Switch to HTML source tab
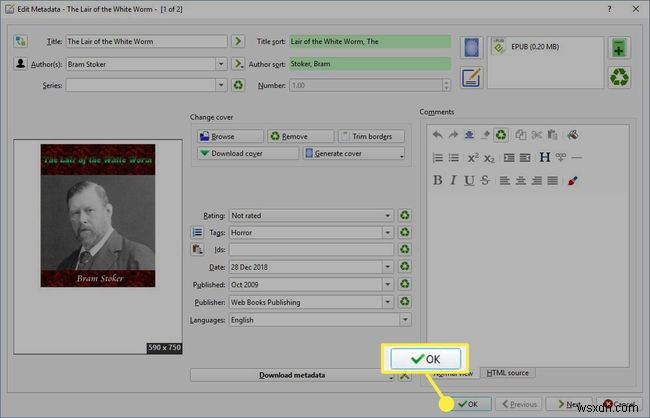This screenshot has width=650, height=418. tap(507, 373)
